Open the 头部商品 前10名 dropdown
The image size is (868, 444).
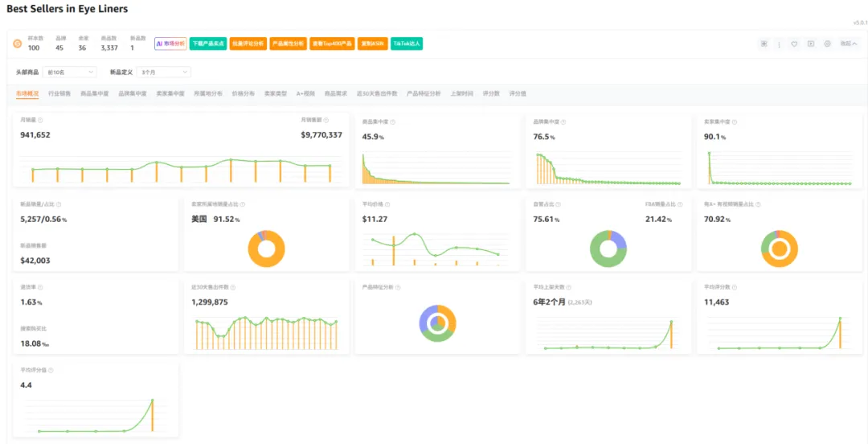point(70,72)
